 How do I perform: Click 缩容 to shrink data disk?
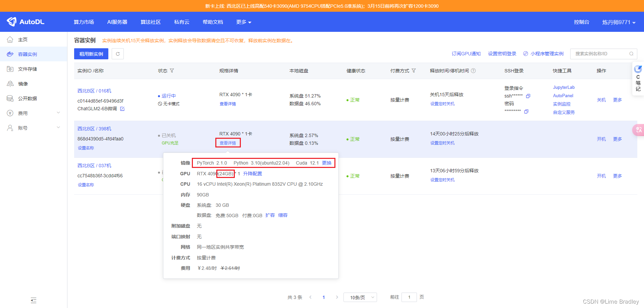pyautogui.click(x=283, y=215)
